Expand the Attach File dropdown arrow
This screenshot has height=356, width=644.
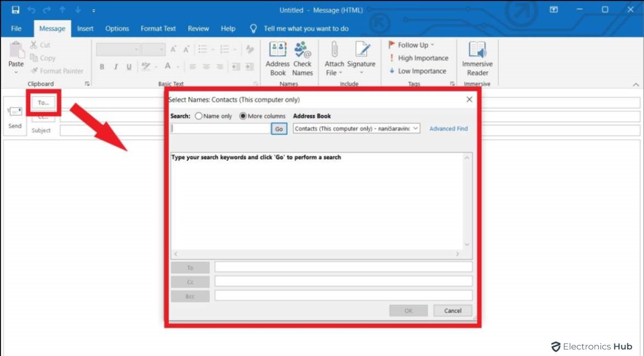(340, 73)
